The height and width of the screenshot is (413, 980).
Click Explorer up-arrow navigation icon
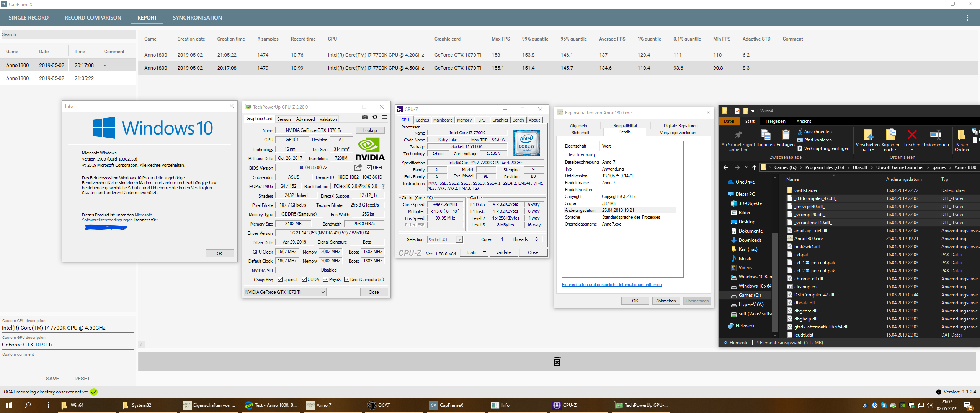coord(754,167)
